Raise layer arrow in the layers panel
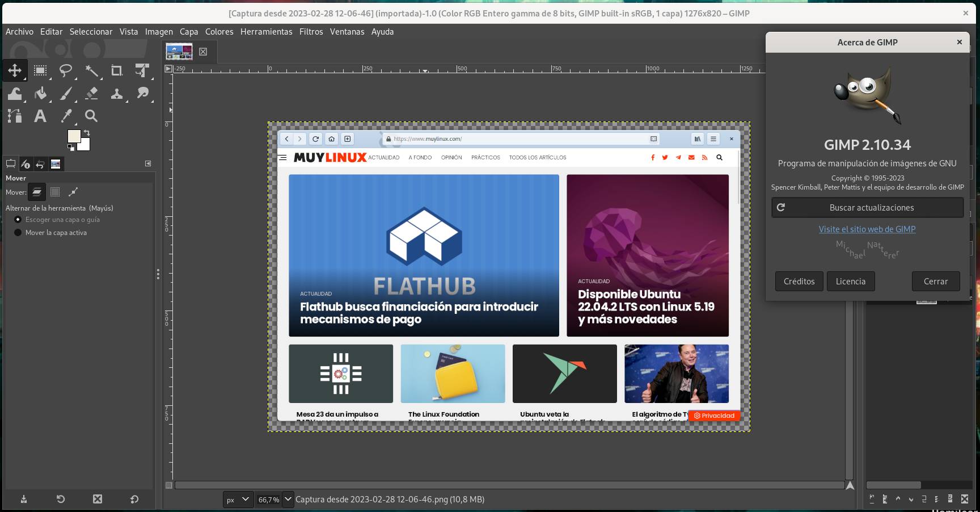 coord(898,499)
